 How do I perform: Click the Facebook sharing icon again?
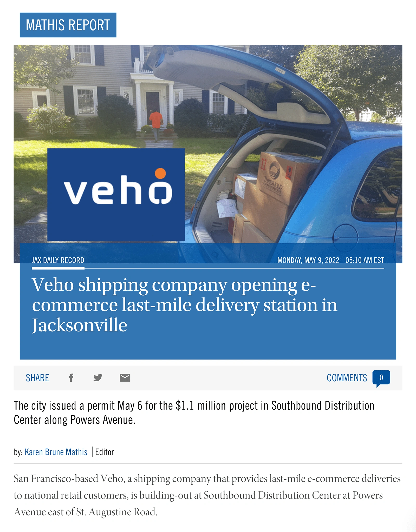pos(70,378)
